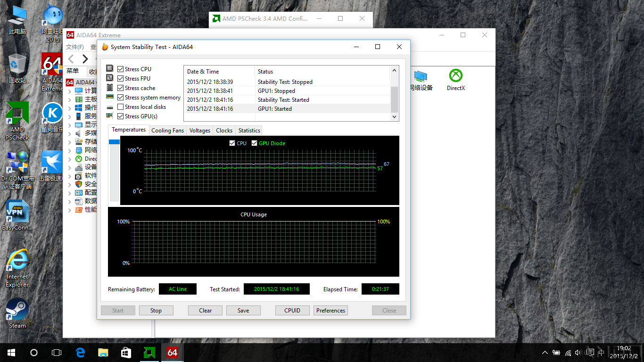Uncheck Stress cache
644x362 pixels.
point(120,88)
